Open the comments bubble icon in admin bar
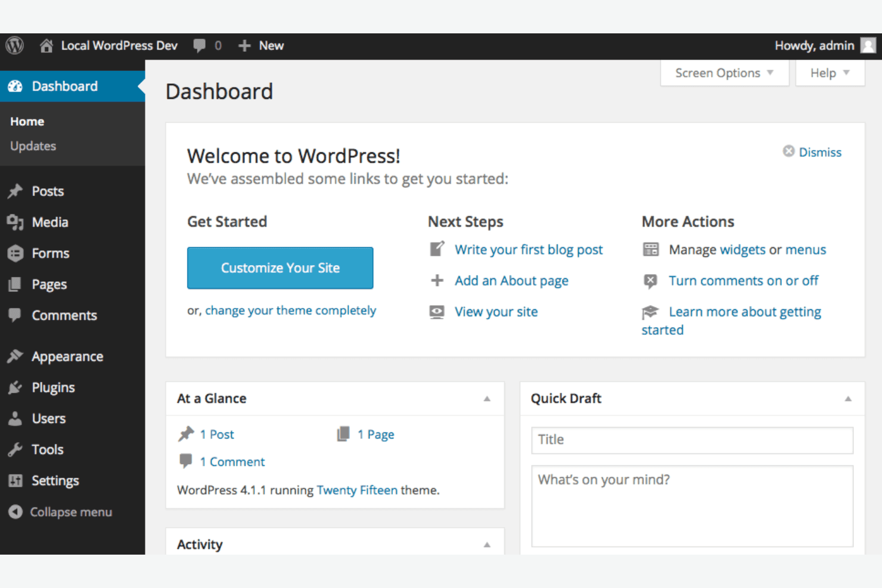This screenshot has width=882, height=588. [x=200, y=46]
